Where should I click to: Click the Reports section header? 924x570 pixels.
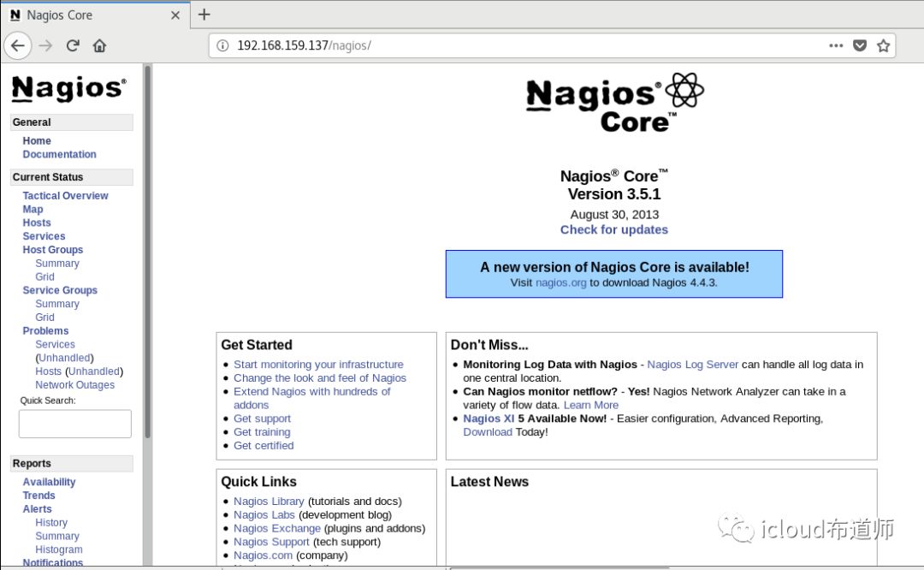tap(71, 464)
